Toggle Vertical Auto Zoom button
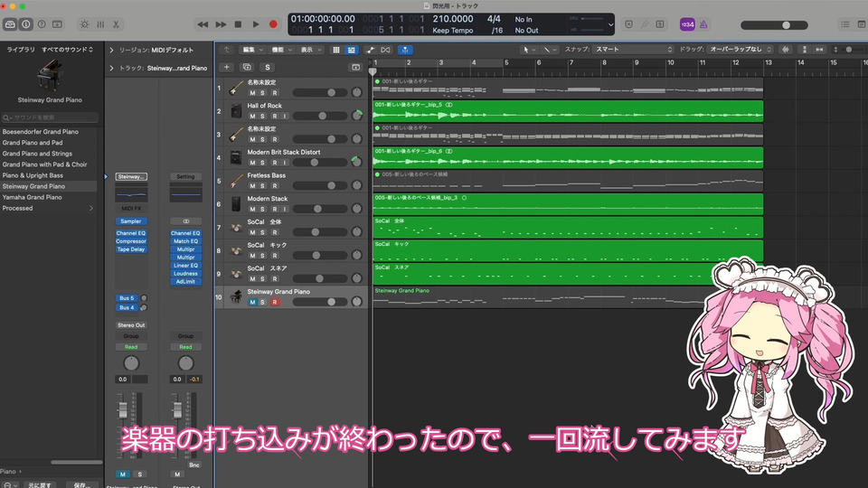Screen dimensions: 868x488 (x=805, y=50)
